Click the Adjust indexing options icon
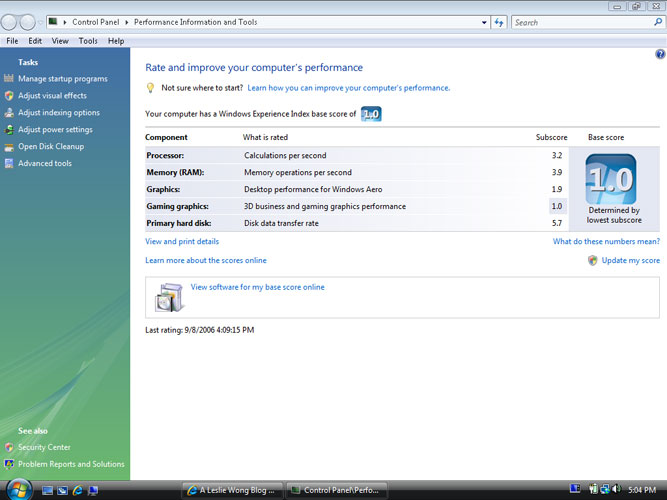Viewport: 667px width, 500px height. pyautogui.click(x=9, y=113)
